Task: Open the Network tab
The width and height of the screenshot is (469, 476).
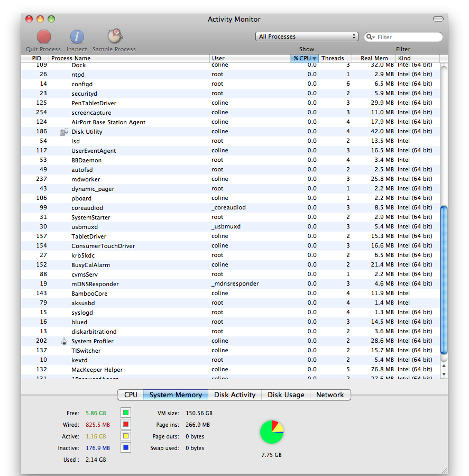Action: pyautogui.click(x=330, y=395)
